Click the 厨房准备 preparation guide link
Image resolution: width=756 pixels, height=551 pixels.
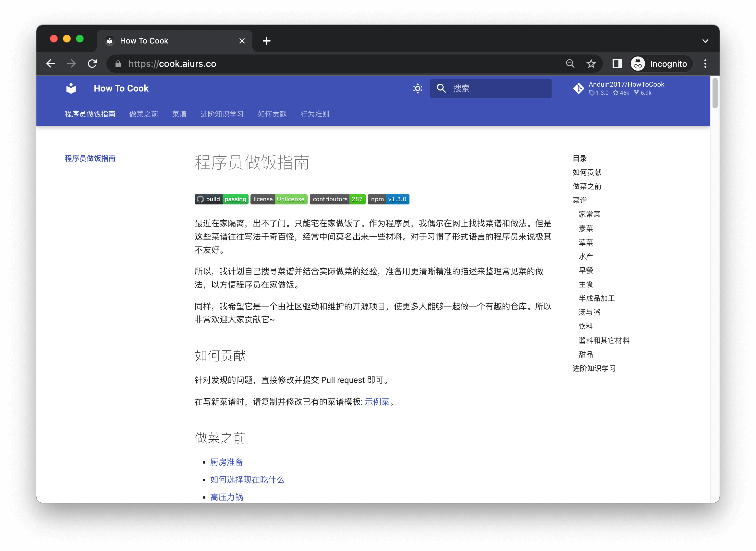point(226,462)
